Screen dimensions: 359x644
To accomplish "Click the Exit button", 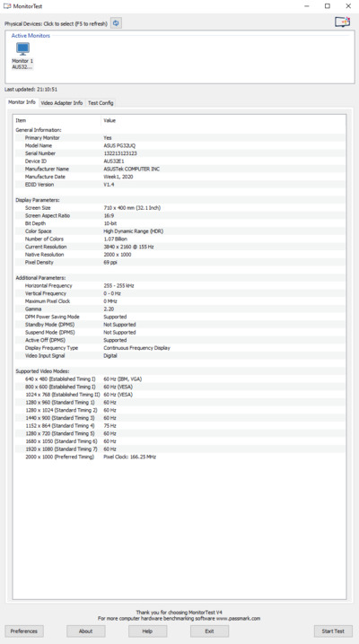I will coord(209,631).
